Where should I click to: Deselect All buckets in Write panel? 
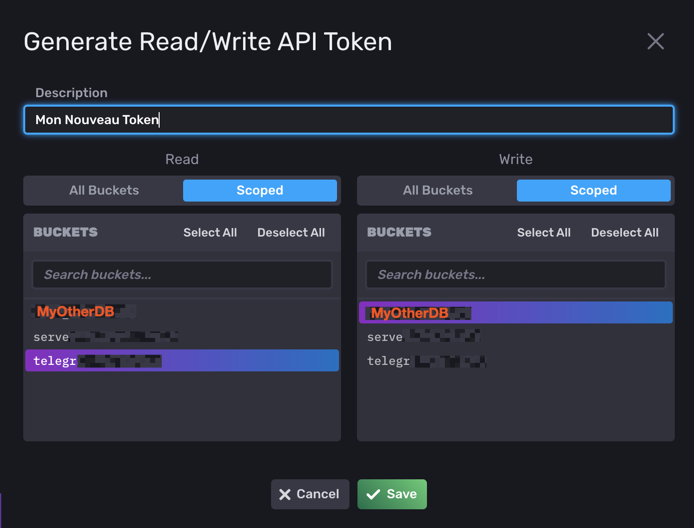coord(625,232)
